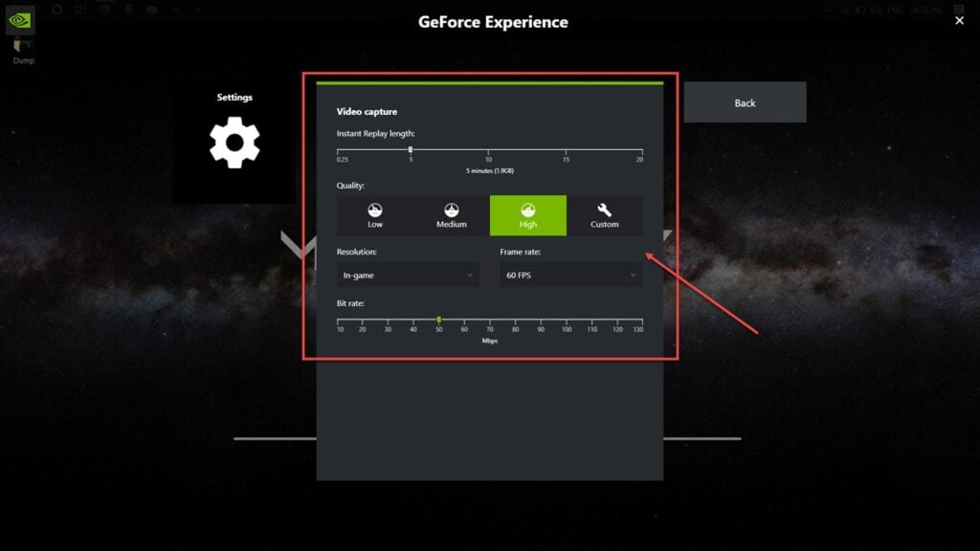Expand the Frame rate dropdown showing 60 FPS
This screenshot has width=980, height=551.
tap(571, 275)
